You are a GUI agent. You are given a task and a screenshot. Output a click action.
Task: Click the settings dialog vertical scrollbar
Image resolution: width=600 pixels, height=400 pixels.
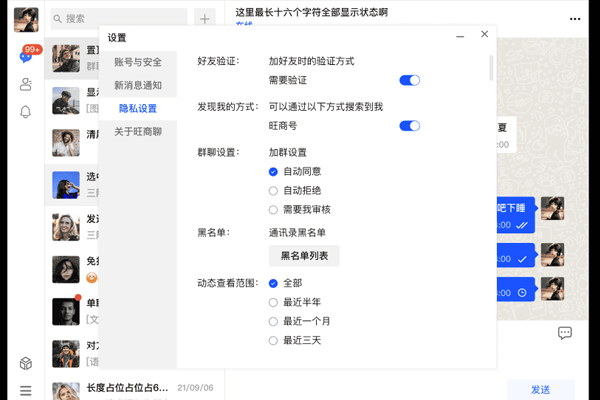[x=490, y=68]
